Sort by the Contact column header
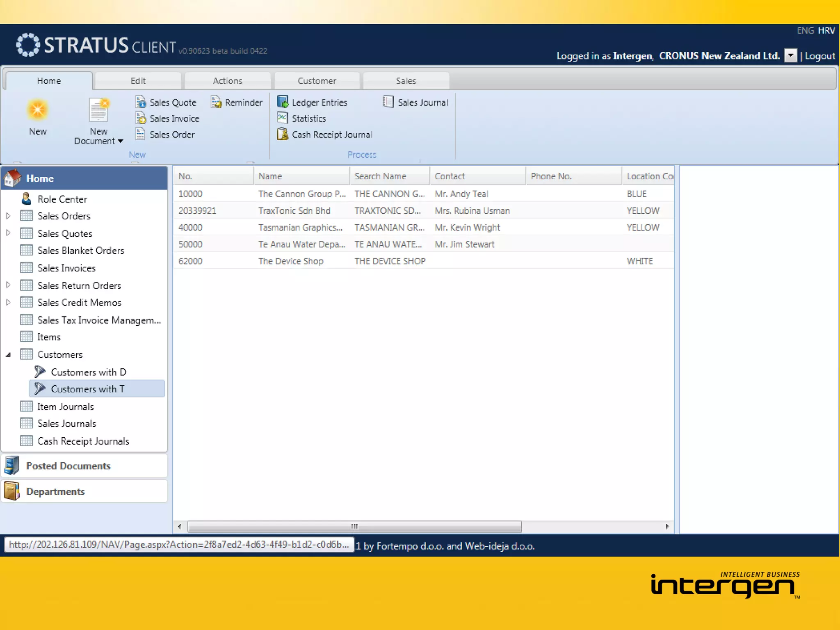The width and height of the screenshot is (840, 630). 477,176
